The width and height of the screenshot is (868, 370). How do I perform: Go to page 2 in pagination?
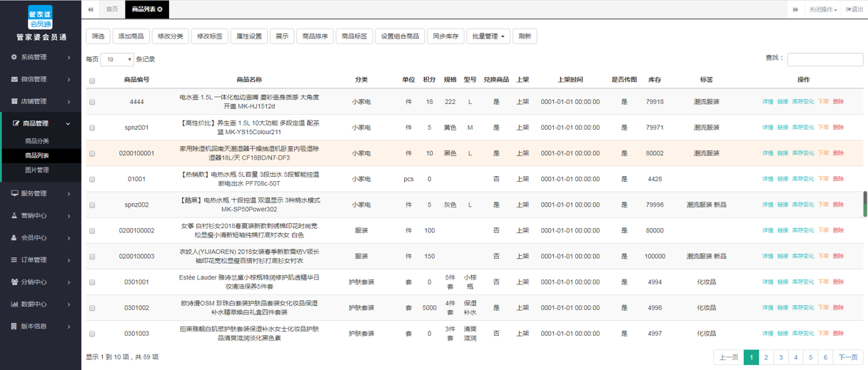coord(766,357)
